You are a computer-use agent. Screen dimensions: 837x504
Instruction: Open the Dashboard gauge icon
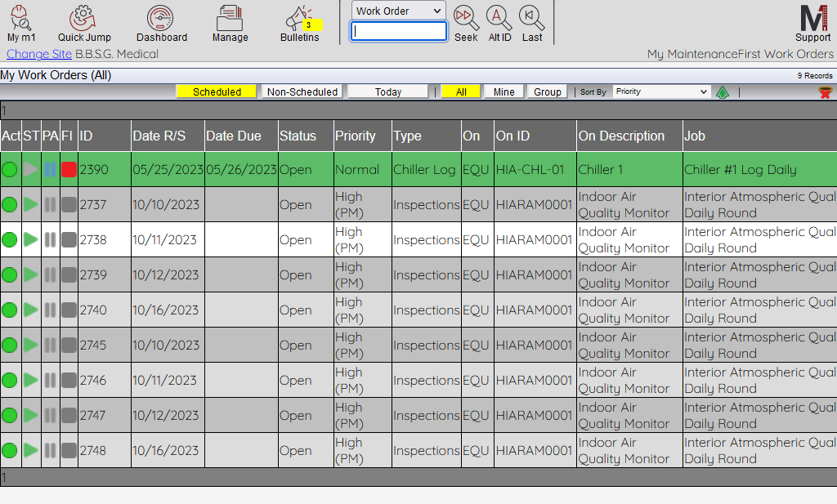[x=161, y=18]
